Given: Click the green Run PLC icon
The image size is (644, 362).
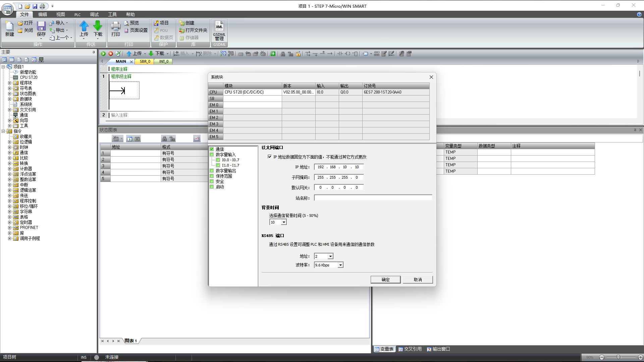Looking at the screenshot, I should pyautogui.click(x=103, y=54).
